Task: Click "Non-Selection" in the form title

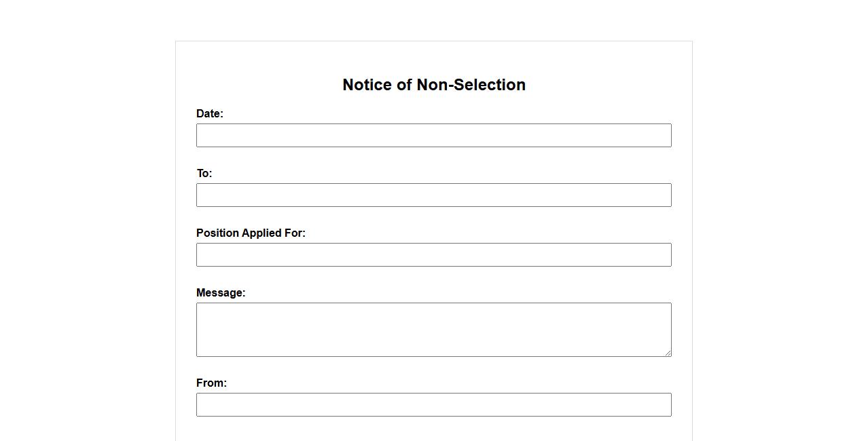Action: (x=471, y=85)
